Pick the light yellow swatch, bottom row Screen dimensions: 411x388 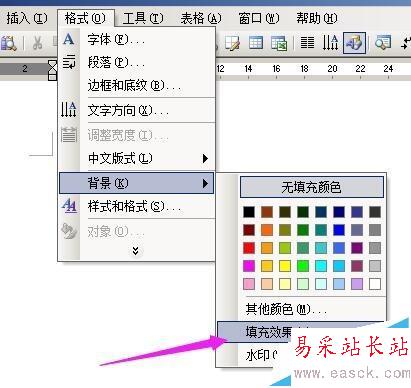click(x=285, y=284)
